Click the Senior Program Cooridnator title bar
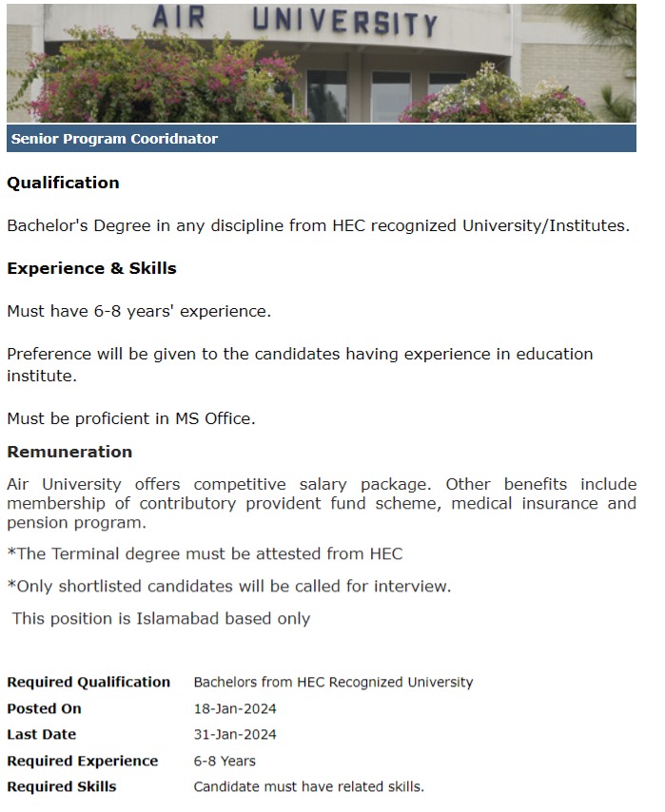The height and width of the screenshot is (812, 665). click(114, 139)
